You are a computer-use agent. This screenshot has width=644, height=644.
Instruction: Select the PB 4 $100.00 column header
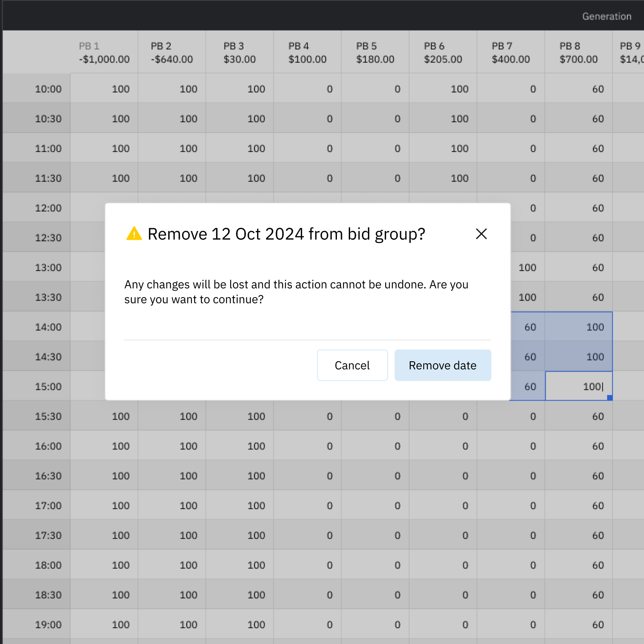click(308, 52)
